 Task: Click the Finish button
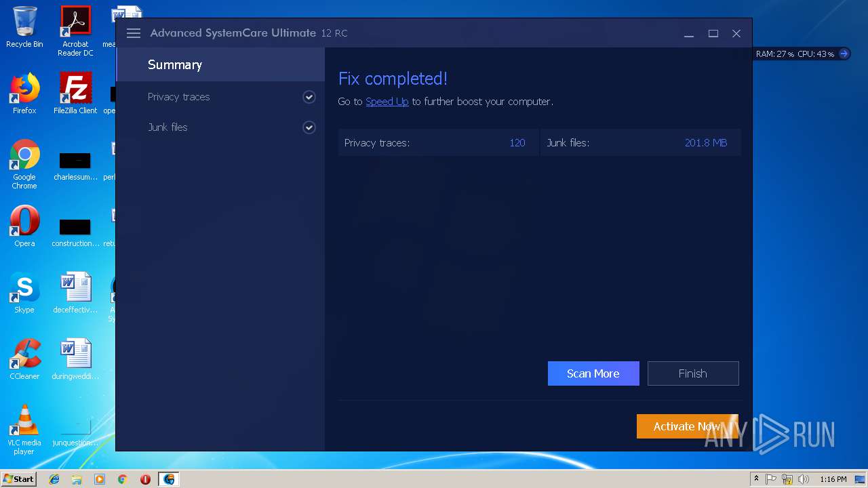coord(693,373)
